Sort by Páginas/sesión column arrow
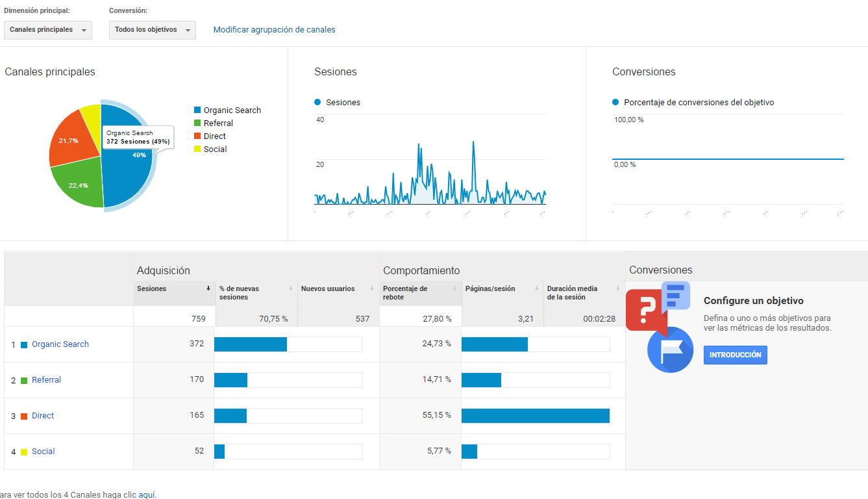Image resolution: width=868 pixels, height=499 pixels. tap(537, 288)
